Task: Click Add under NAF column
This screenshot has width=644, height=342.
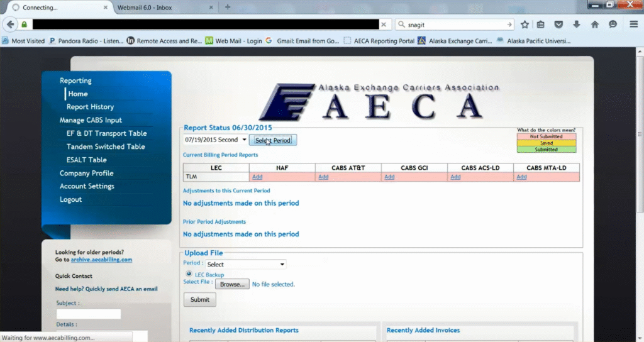Action: (x=257, y=177)
